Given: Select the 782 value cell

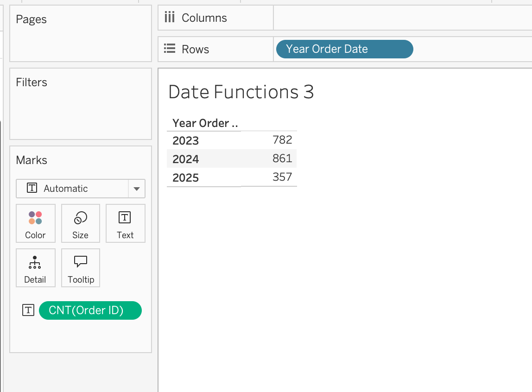Looking at the screenshot, I should coord(282,140).
